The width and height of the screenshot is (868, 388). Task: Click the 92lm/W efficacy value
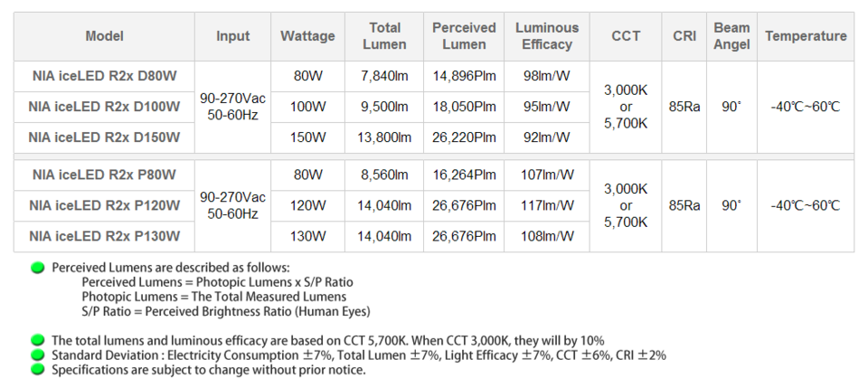546,137
